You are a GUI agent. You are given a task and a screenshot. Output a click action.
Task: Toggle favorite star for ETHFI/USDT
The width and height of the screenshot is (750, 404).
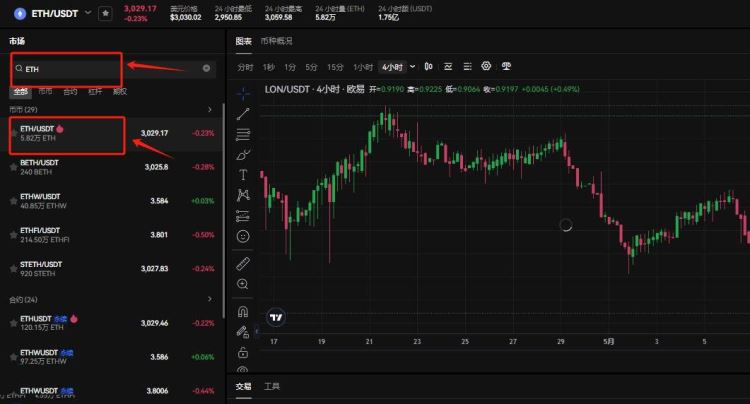pos(13,235)
